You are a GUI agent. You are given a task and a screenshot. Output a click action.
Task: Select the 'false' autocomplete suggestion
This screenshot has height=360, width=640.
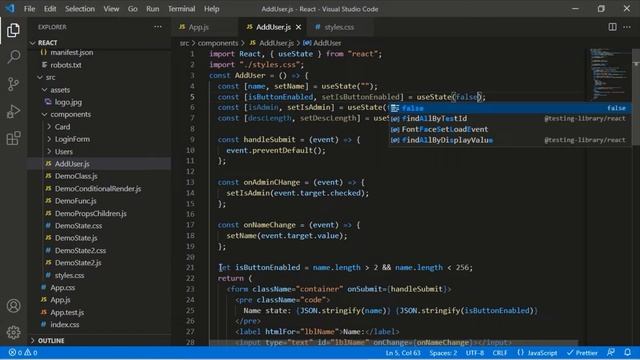(x=510, y=108)
